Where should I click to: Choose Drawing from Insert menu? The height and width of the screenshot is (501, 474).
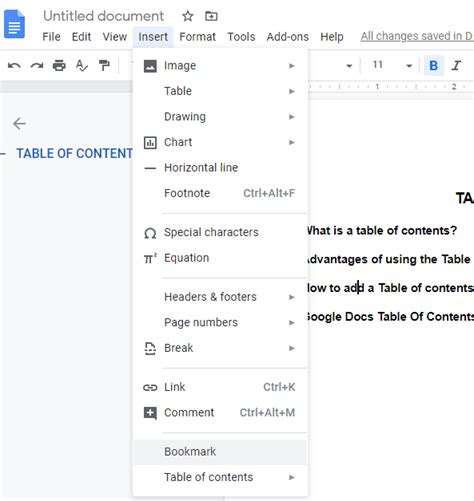(220, 117)
